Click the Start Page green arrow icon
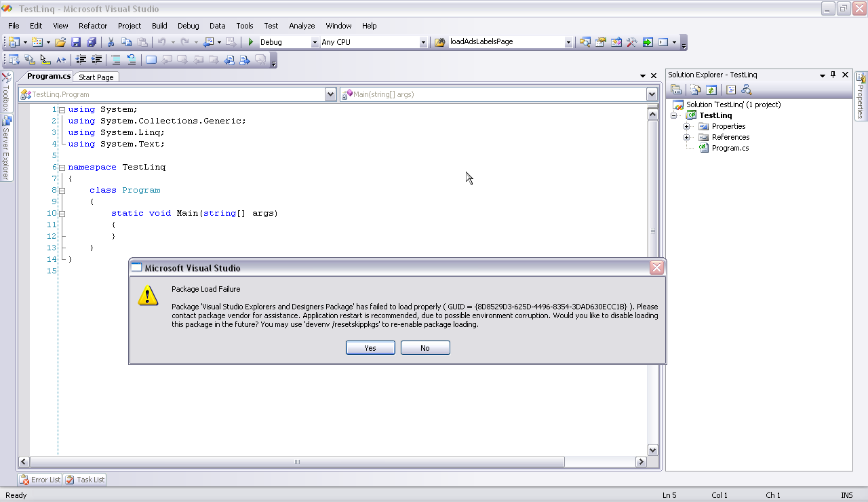 click(x=648, y=42)
